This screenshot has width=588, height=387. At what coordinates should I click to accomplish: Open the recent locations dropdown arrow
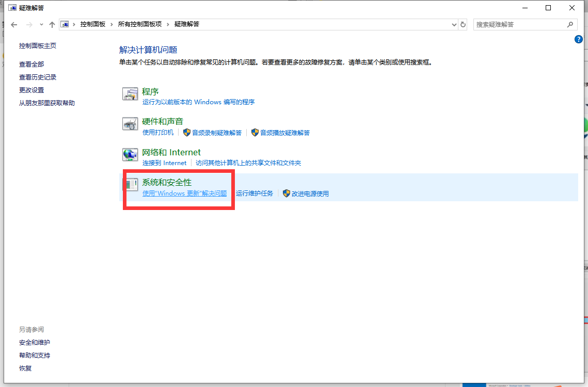41,24
